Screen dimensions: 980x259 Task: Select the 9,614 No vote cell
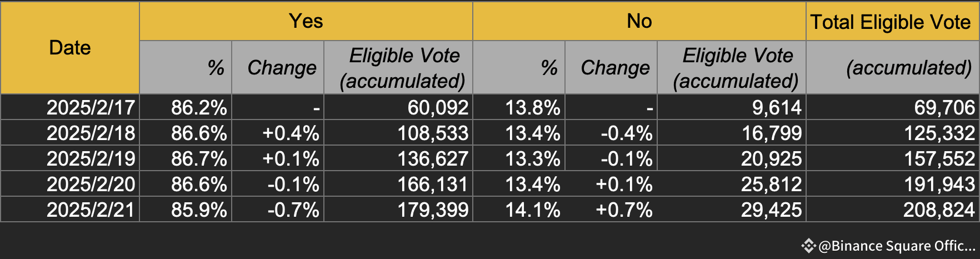coord(777,107)
